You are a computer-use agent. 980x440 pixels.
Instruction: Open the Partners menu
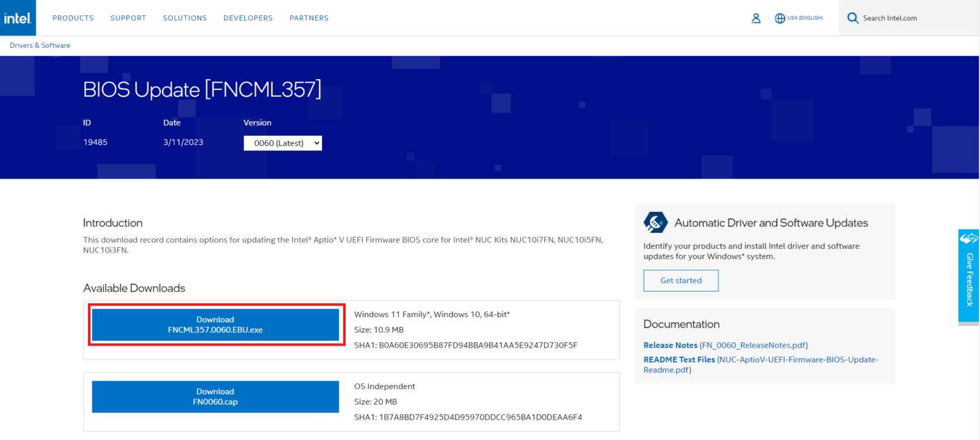(x=309, y=18)
